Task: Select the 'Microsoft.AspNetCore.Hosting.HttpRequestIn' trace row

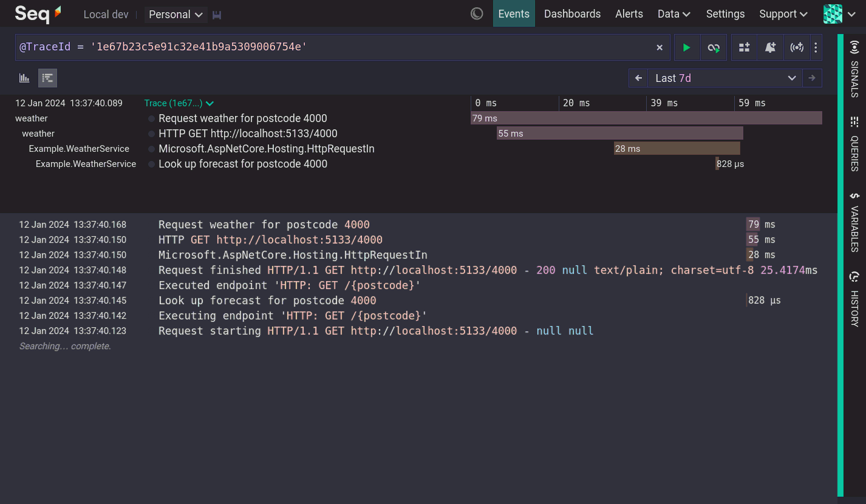Action: [267, 149]
